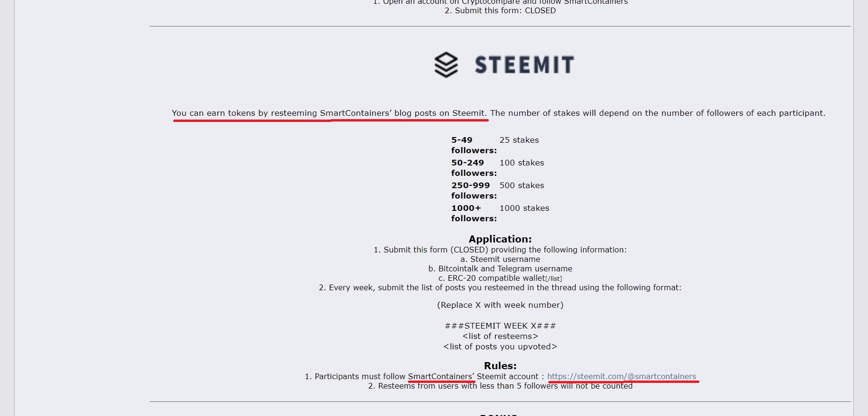Click 'Submit this form: CLOSED' line at top
The height and width of the screenshot is (416, 868).
[500, 10]
